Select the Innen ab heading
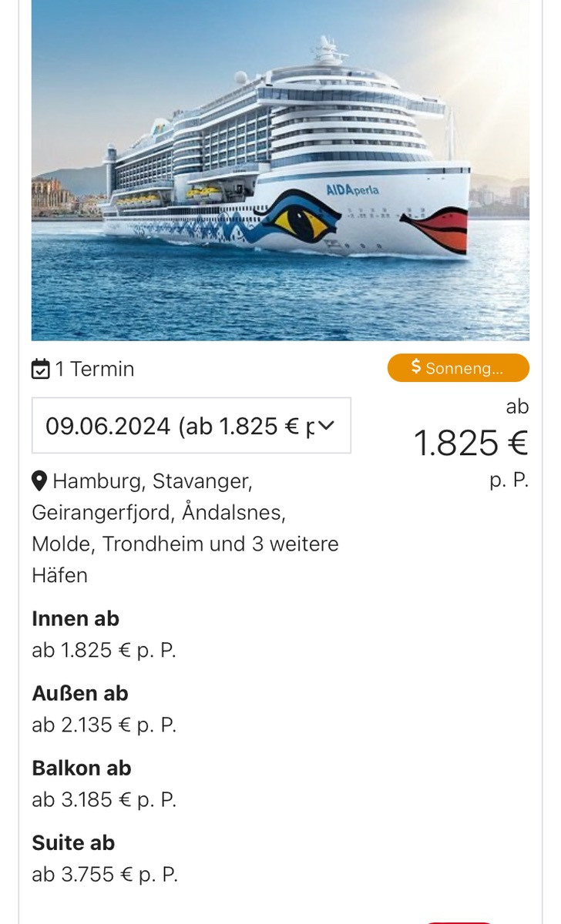 tap(76, 618)
